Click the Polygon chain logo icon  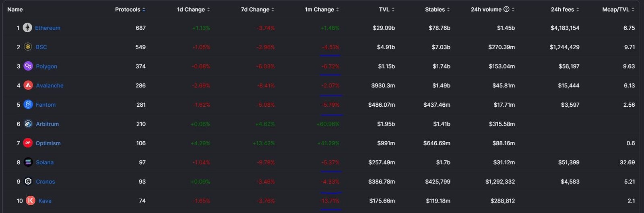pos(28,66)
